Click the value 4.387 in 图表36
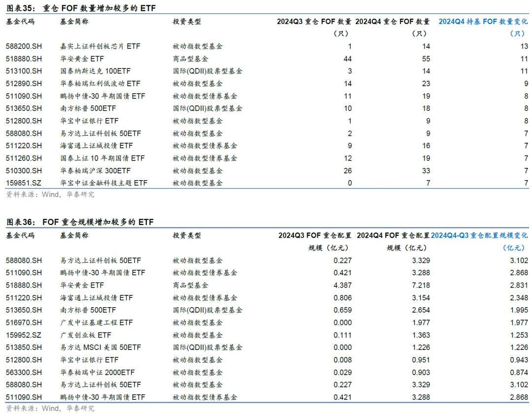Viewport: 532px width, 417px height. click(x=342, y=286)
